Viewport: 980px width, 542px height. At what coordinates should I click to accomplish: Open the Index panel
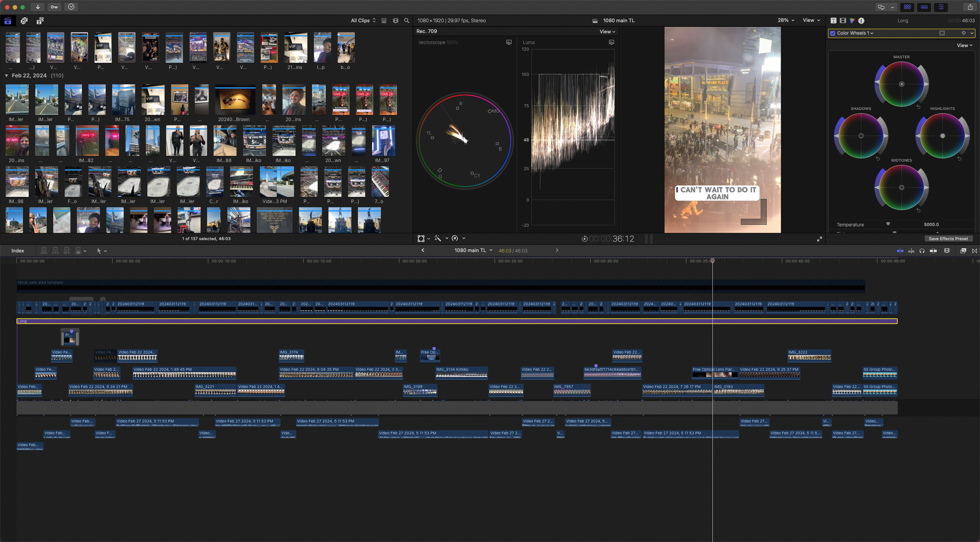pyautogui.click(x=18, y=251)
